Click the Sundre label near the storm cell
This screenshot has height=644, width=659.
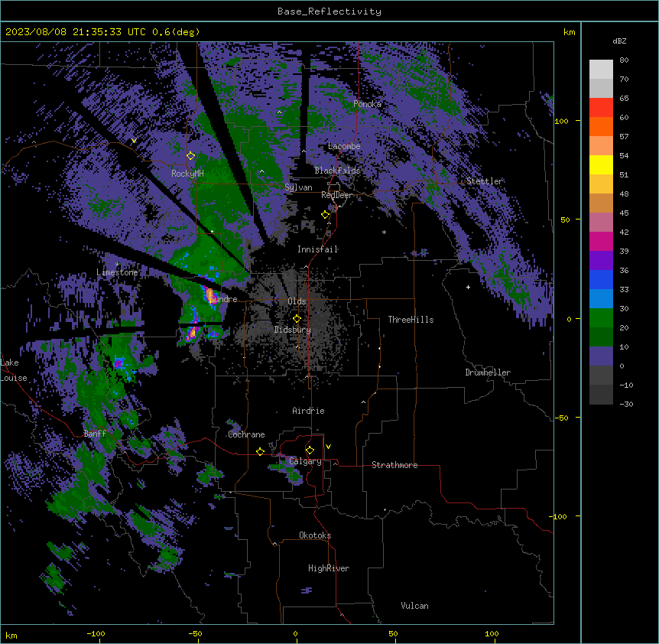(x=223, y=299)
